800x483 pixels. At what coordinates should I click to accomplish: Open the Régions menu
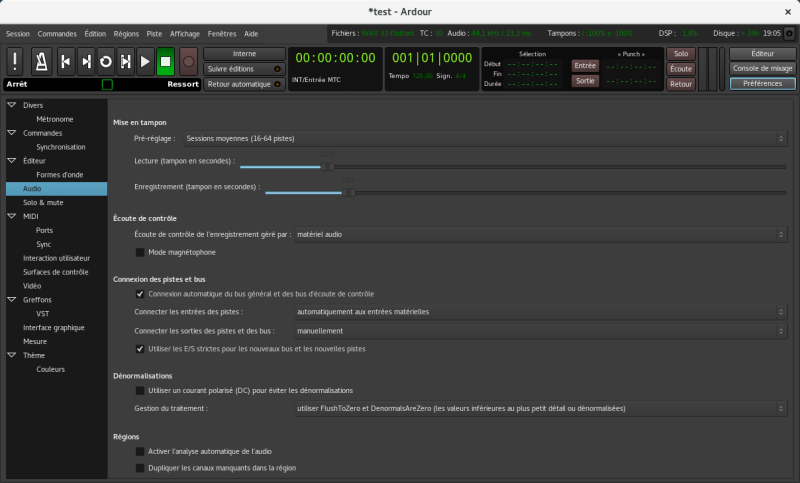126,34
